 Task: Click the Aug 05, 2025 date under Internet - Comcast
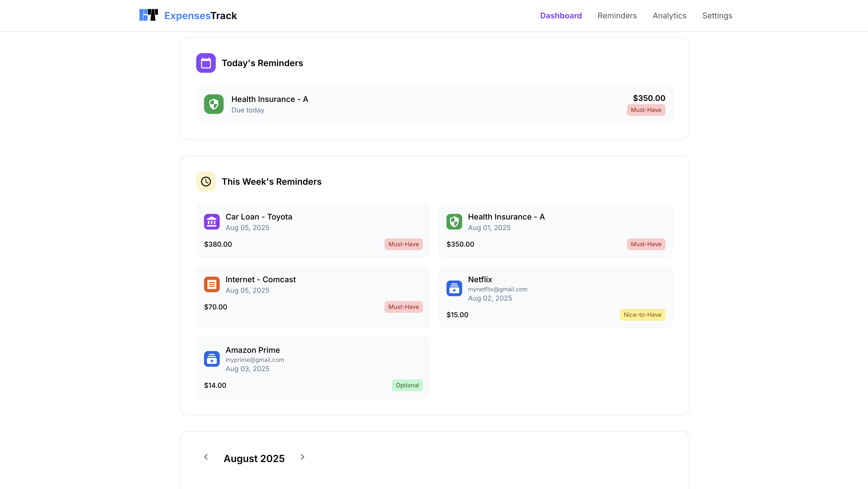(x=247, y=291)
